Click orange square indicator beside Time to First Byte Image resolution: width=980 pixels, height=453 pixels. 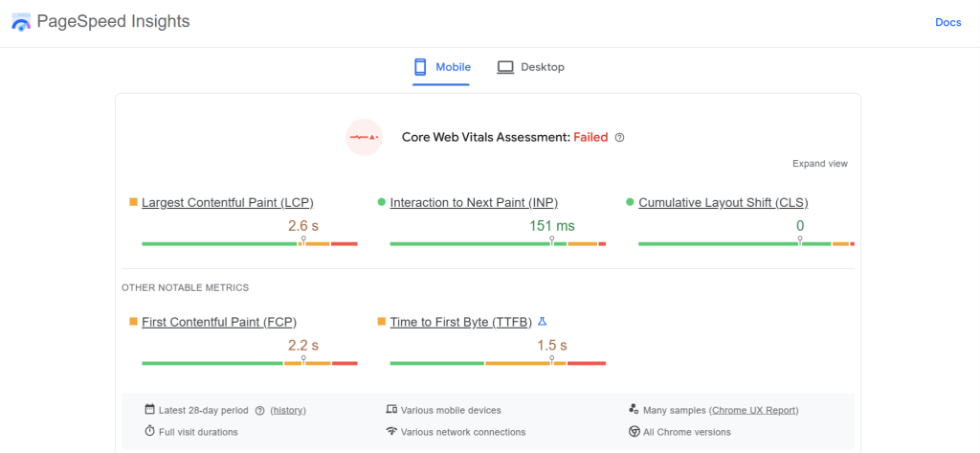pos(381,321)
